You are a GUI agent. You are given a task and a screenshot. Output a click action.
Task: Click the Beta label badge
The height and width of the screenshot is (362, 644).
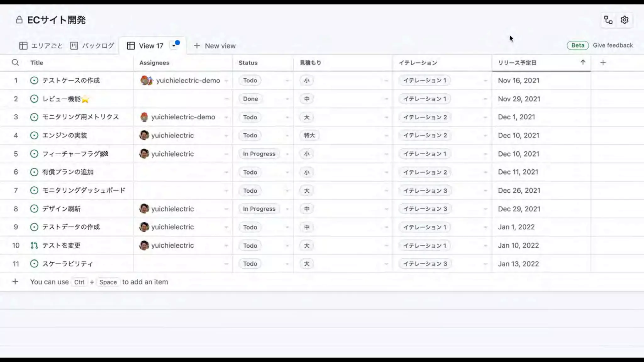click(x=578, y=45)
